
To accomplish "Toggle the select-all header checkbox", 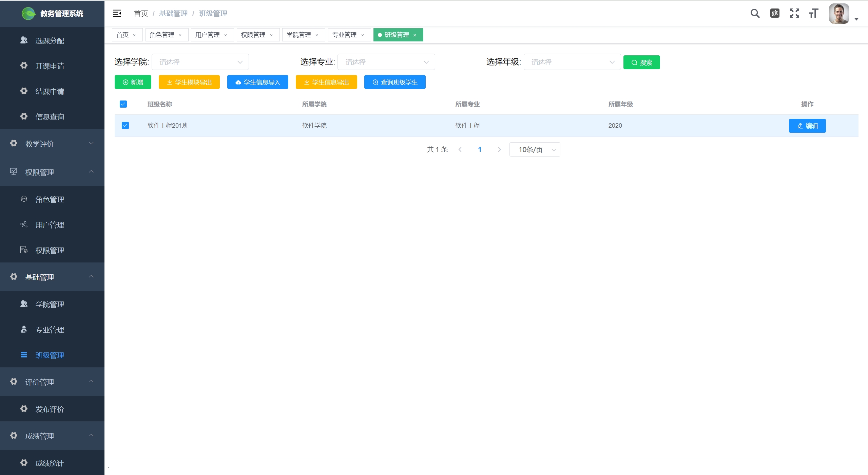I will pyautogui.click(x=123, y=104).
